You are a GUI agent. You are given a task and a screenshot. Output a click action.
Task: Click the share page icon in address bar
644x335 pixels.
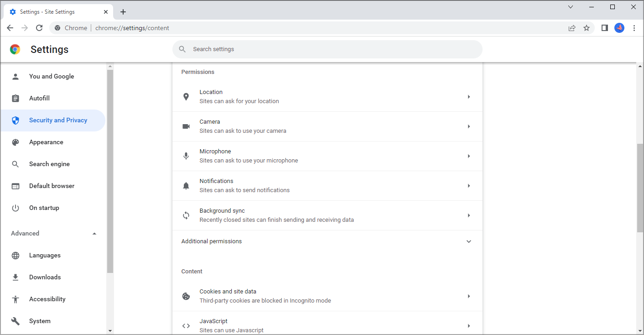572,28
